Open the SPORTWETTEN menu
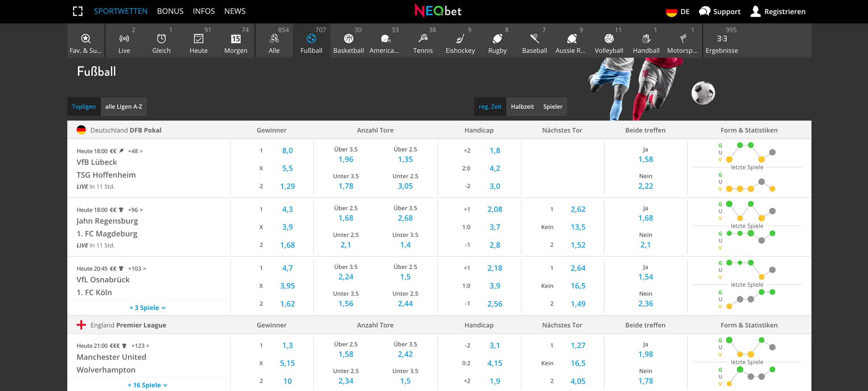Image resolution: width=868 pixels, height=391 pixels. pyautogui.click(x=121, y=11)
